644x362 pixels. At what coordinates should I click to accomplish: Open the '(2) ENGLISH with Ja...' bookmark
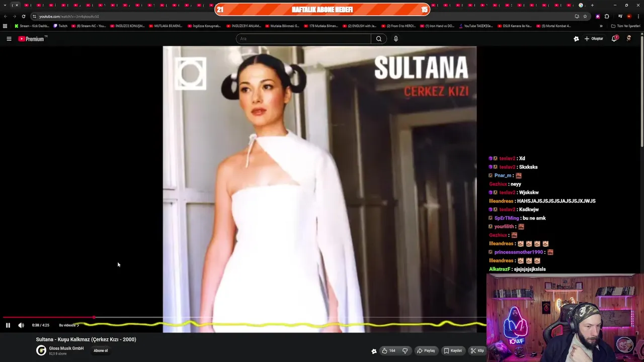pos(360,26)
